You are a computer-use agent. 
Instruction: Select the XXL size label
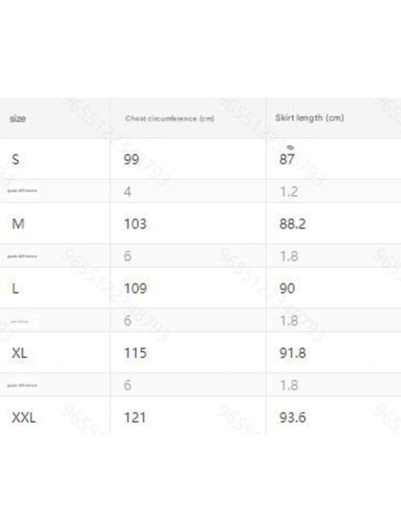point(24,418)
